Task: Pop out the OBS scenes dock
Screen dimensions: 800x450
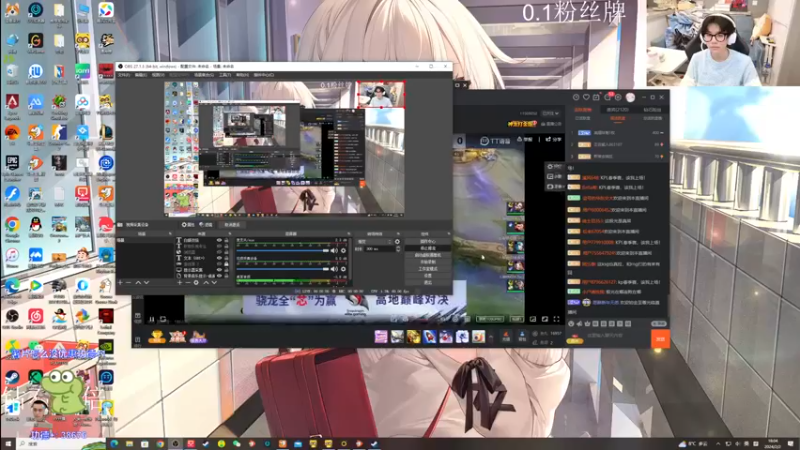Action: pos(170,234)
